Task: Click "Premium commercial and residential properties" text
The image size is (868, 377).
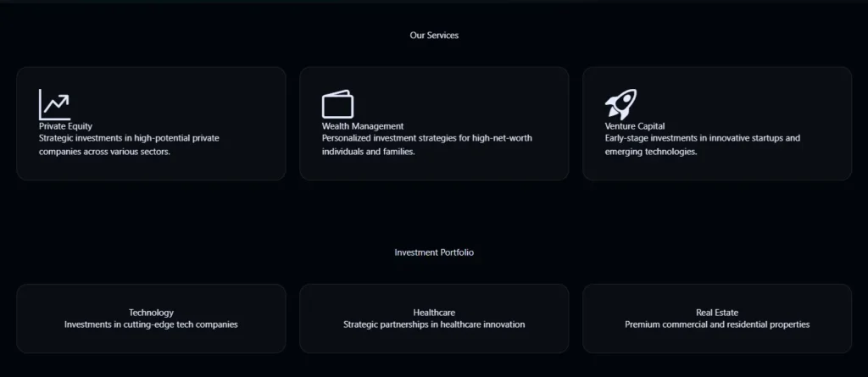Action: [x=717, y=324]
